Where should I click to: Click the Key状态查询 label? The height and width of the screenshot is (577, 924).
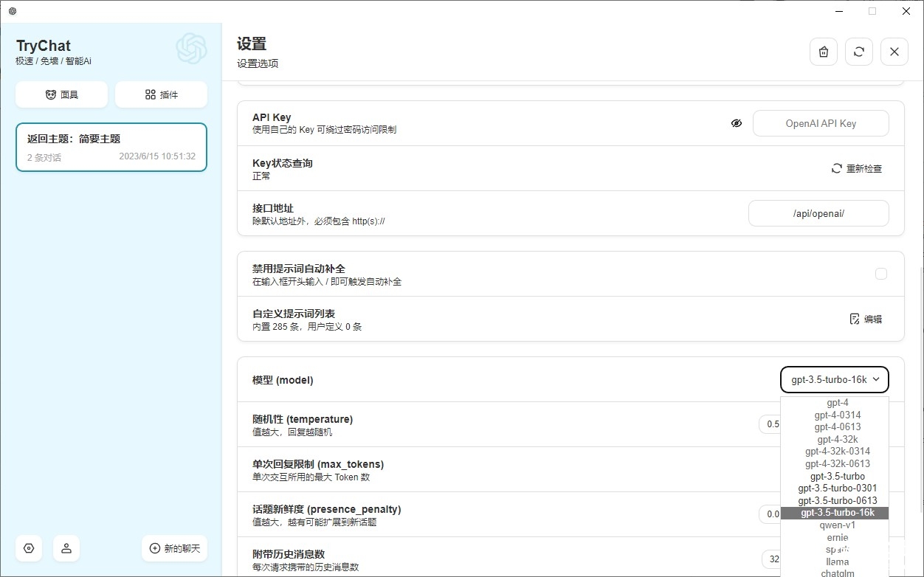pyautogui.click(x=283, y=163)
